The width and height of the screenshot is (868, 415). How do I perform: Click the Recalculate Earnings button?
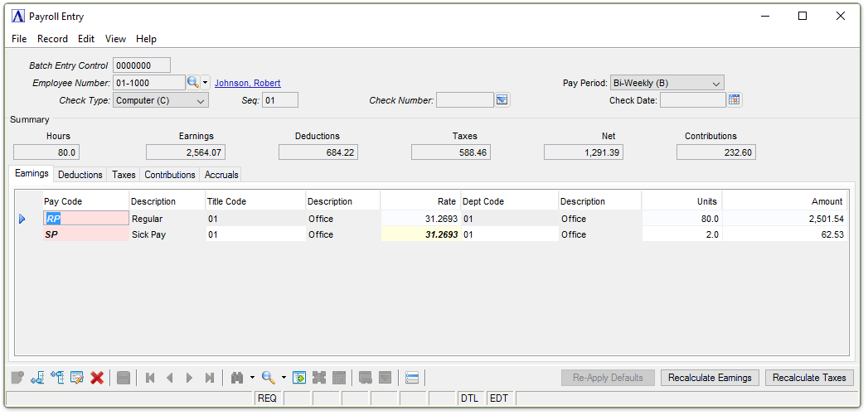pos(710,378)
